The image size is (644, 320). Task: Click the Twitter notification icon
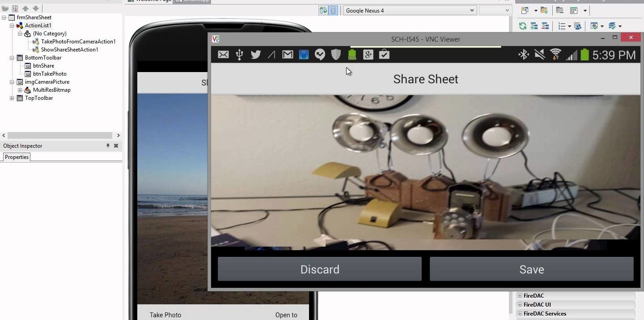(256, 55)
